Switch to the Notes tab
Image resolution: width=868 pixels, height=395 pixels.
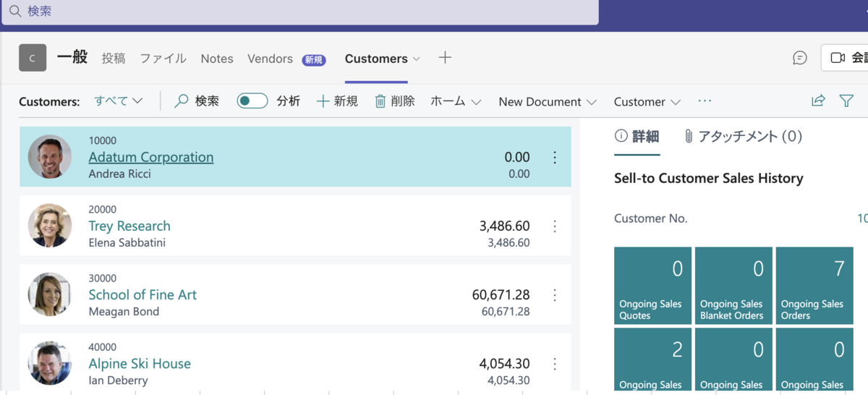[x=217, y=59]
